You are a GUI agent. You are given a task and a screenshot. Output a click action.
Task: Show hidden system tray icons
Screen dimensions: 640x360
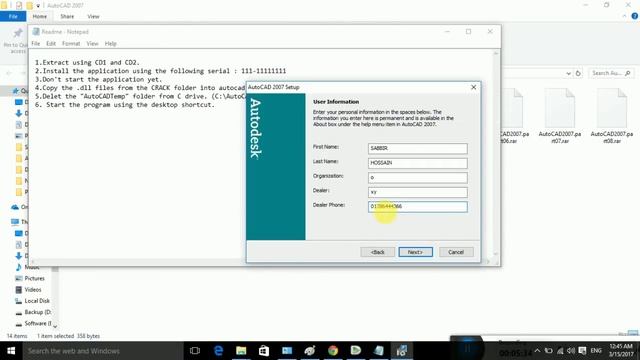coord(537,351)
